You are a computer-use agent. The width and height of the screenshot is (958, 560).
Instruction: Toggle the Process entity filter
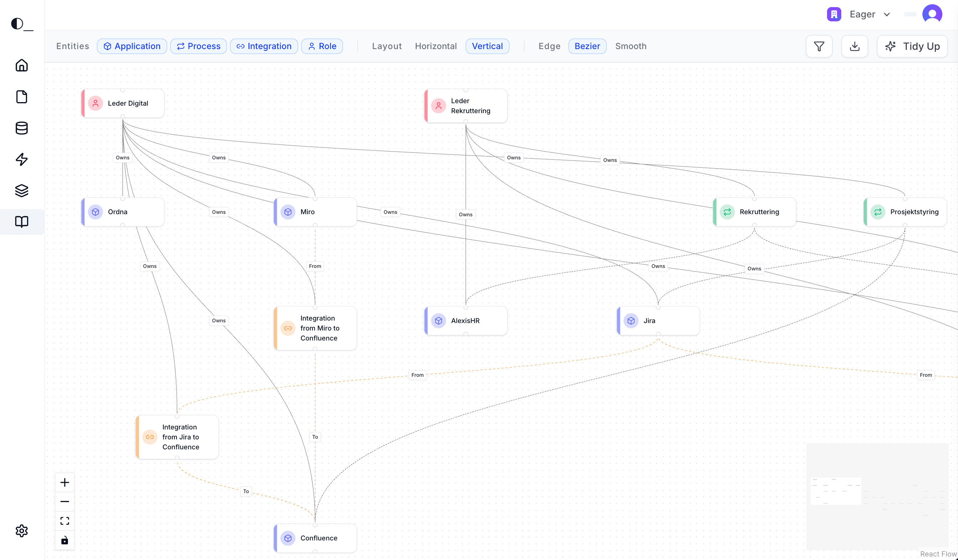[199, 46]
